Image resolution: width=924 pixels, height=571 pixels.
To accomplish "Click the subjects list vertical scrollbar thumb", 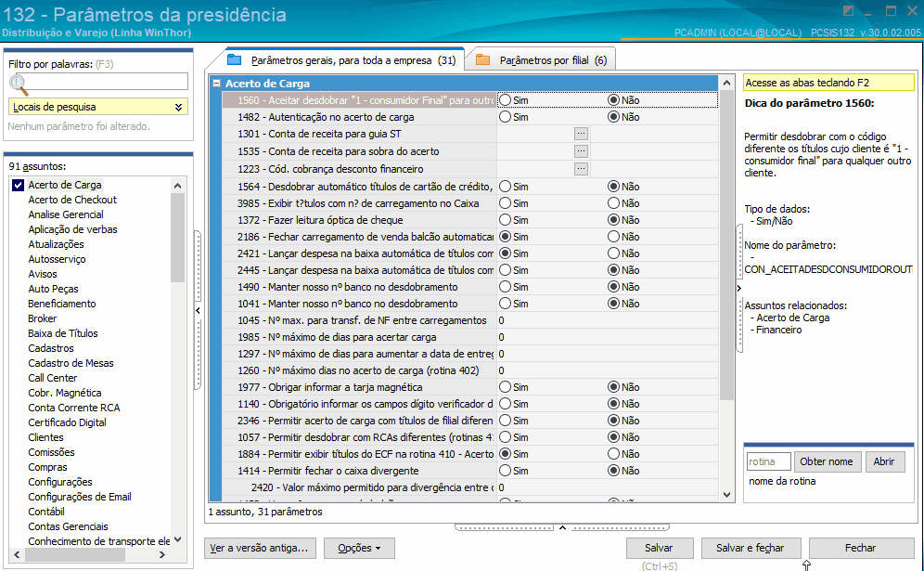I will coord(177,238).
